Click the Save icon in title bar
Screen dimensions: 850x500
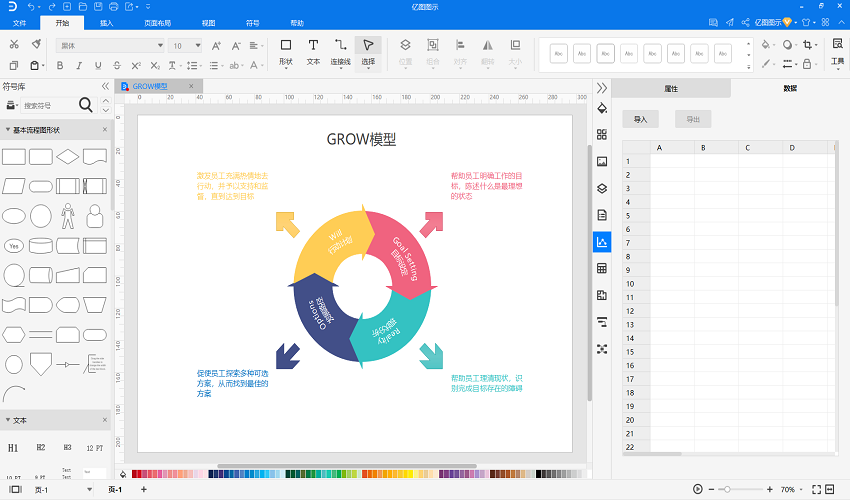point(98,7)
